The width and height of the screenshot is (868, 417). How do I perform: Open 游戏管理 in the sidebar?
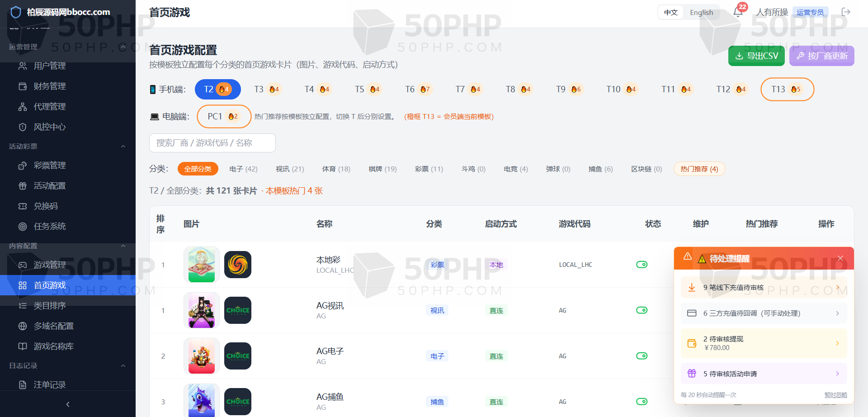(68, 265)
